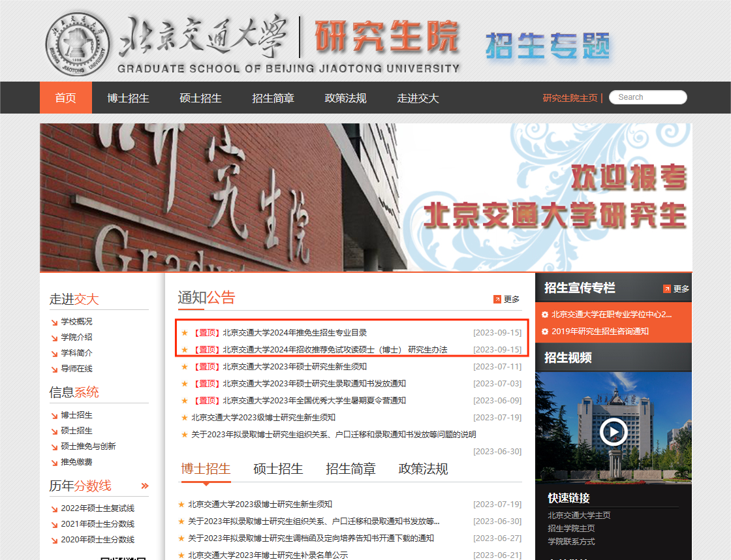Open 推免缴费 link
Screen dimensions: 731x560
(76, 462)
